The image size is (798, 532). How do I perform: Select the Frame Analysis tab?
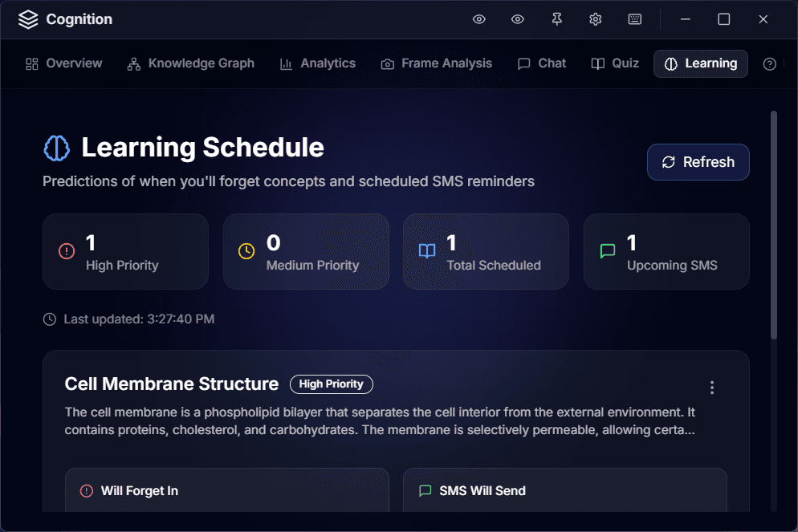(x=437, y=63)
